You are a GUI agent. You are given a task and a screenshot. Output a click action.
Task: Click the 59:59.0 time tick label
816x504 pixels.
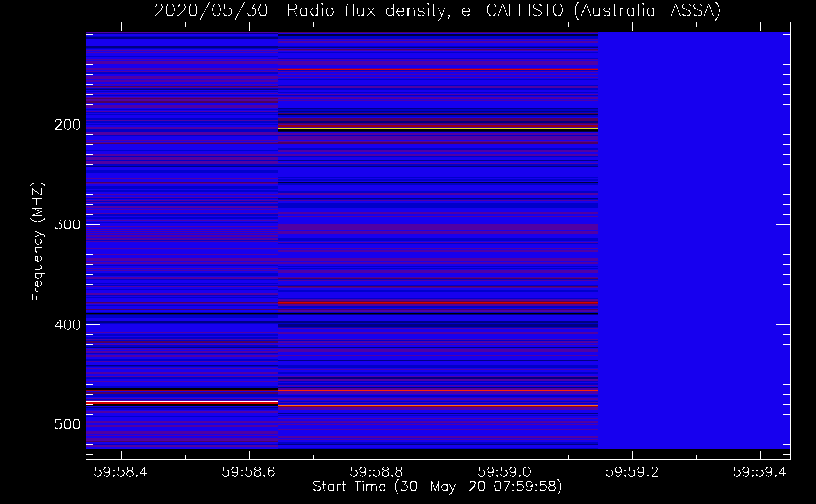tap(504, 472)
